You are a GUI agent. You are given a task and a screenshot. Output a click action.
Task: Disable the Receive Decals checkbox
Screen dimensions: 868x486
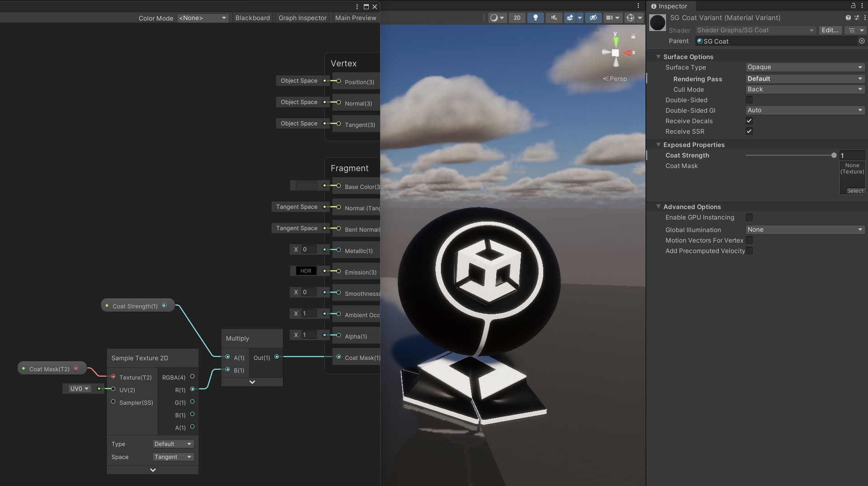coord(749,121)
